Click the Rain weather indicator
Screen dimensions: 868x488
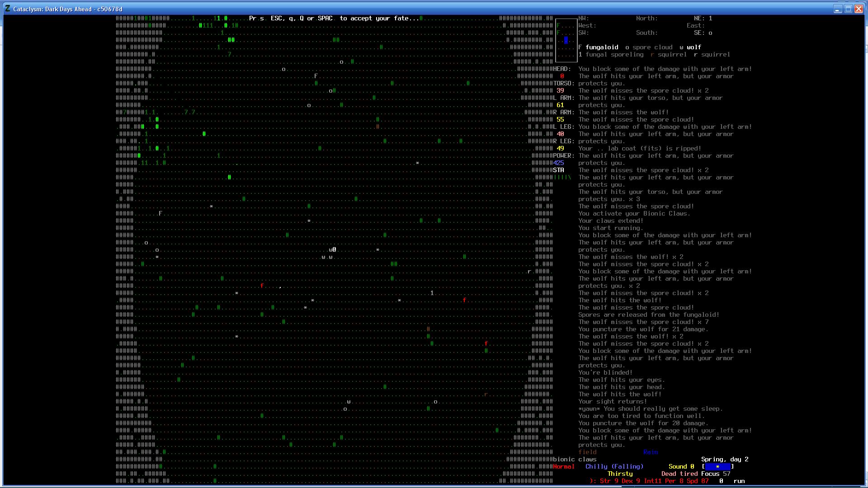point(650,452)
